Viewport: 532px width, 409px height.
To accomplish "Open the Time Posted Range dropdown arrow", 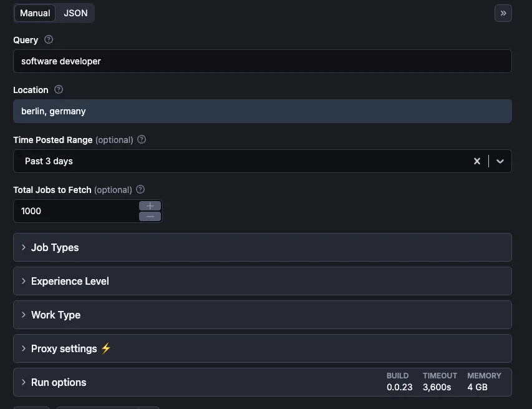I will point(500,161).
